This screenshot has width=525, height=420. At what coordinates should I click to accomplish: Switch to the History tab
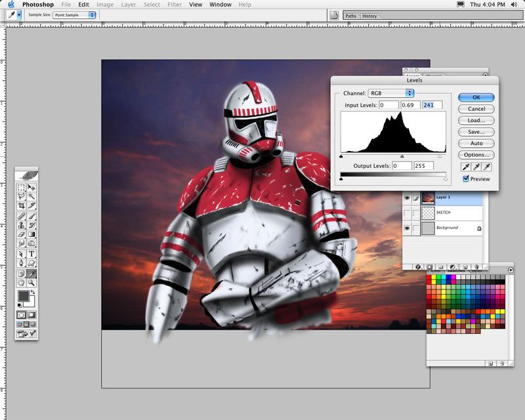pyautogui.click(x=369, y=16)
